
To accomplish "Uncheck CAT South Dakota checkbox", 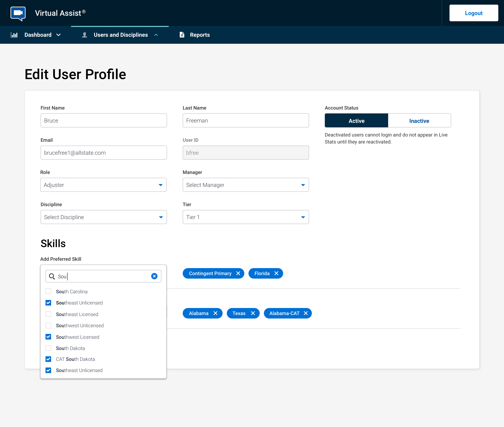I will click(x=48, y=359).
